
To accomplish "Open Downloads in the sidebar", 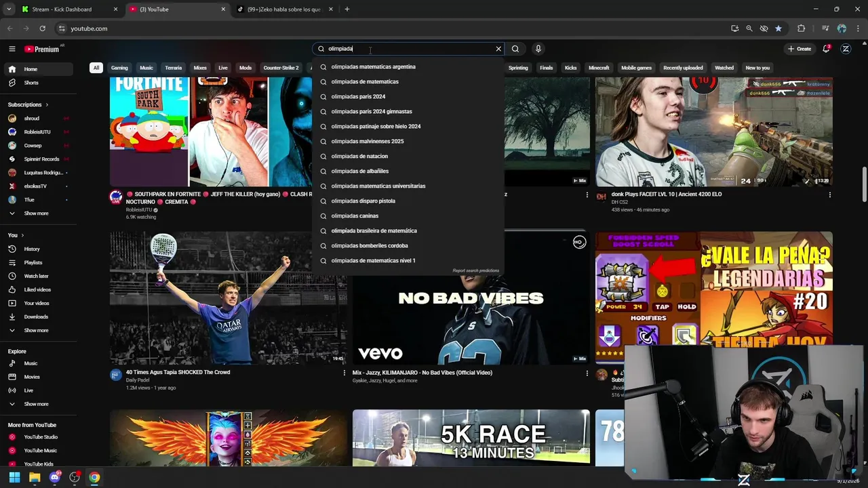I will point(39,317).
